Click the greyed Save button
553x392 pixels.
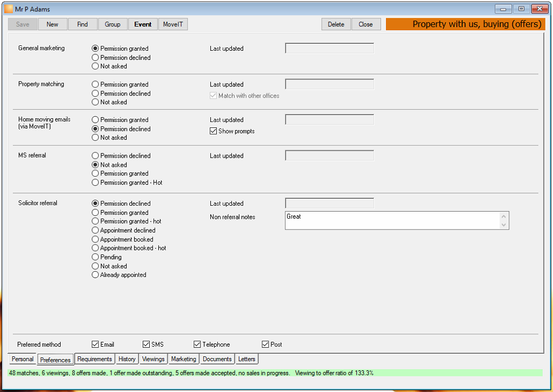23,24
